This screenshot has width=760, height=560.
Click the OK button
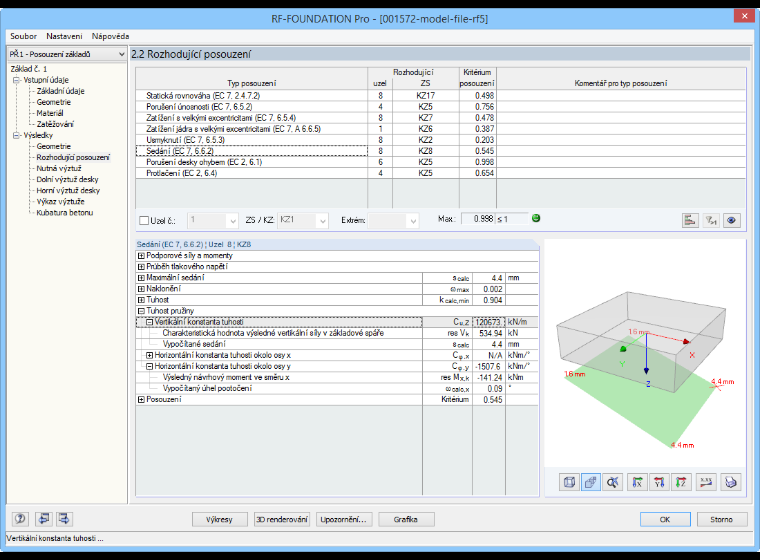pyautogui.click(x=665, y=519)
